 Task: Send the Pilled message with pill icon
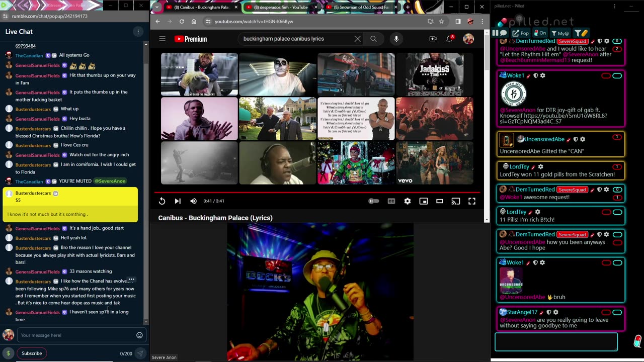click(x=637, y=341)
